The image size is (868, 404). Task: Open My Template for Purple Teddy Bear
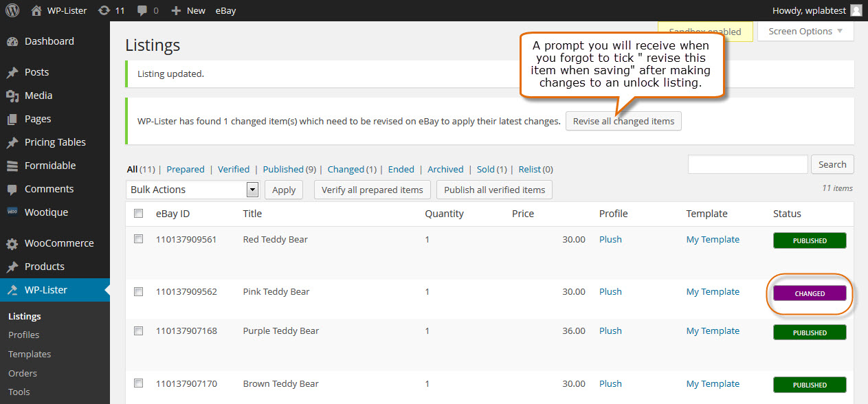tap(712, 330)
